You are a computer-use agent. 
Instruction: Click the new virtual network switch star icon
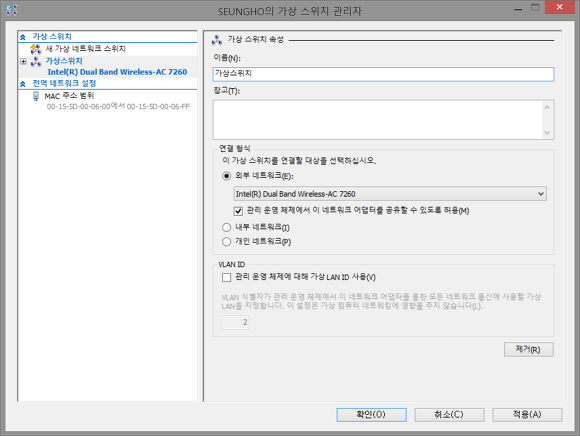point(36,49)
